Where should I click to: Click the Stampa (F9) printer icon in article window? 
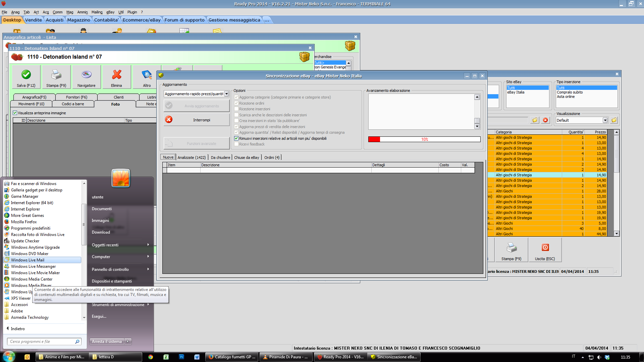click(x=56, y=74)
